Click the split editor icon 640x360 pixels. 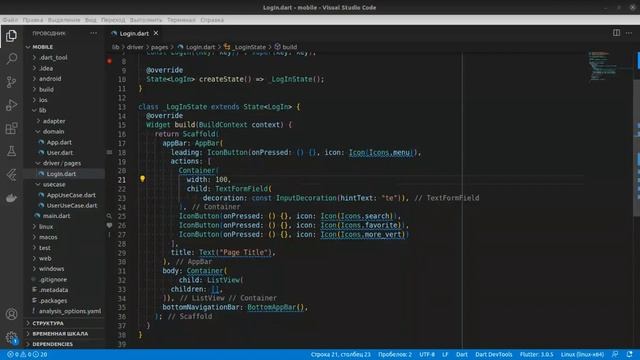tap(616, 33)
